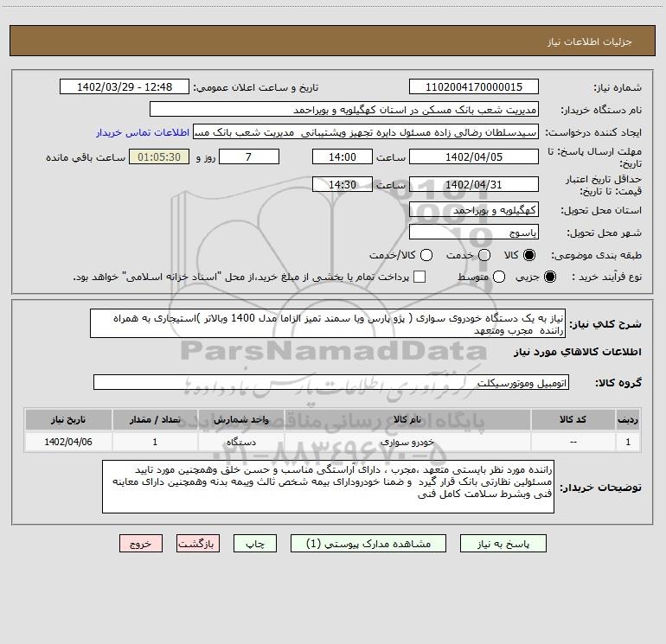
Task: Click the جزئیات اطلاعات نیاز page title
Action: click(x=589, y=41)
